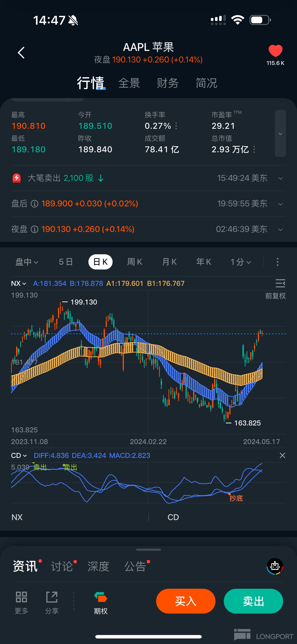297x644 pixels.
Task: Open the chart three-dot more menu
Action: click(x=277, y=262)
